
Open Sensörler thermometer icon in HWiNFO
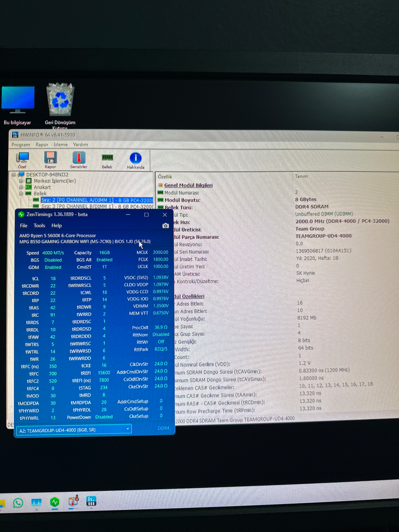(x=79, y=160)
